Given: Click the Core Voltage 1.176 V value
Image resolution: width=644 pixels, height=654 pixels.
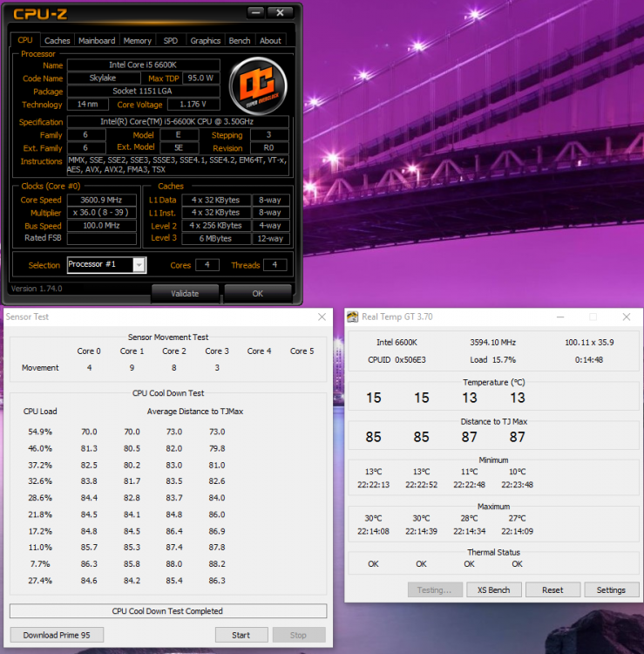Looking at the screenshot, I should 193,105.
